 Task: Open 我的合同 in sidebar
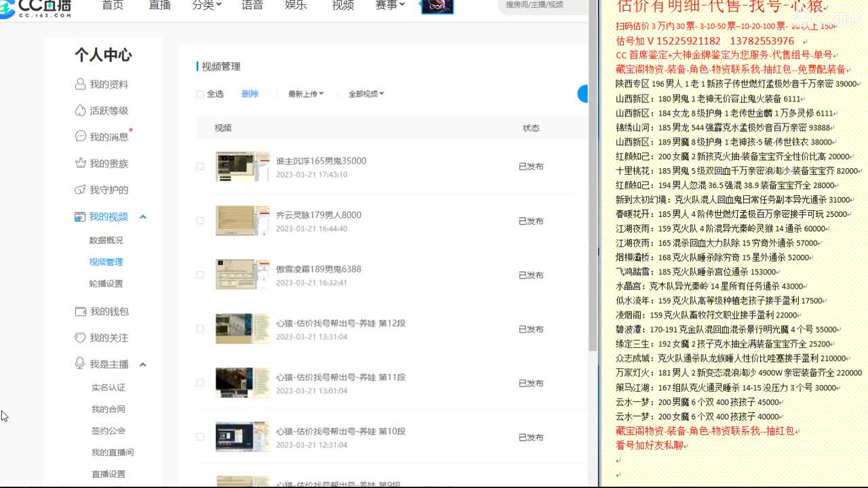tap(108, 409)
